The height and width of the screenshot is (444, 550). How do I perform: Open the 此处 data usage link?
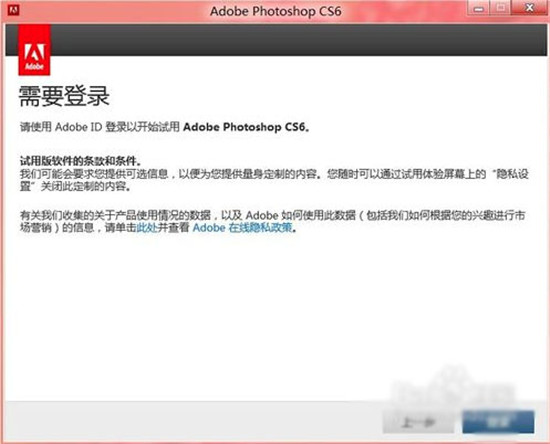point(146,228)
